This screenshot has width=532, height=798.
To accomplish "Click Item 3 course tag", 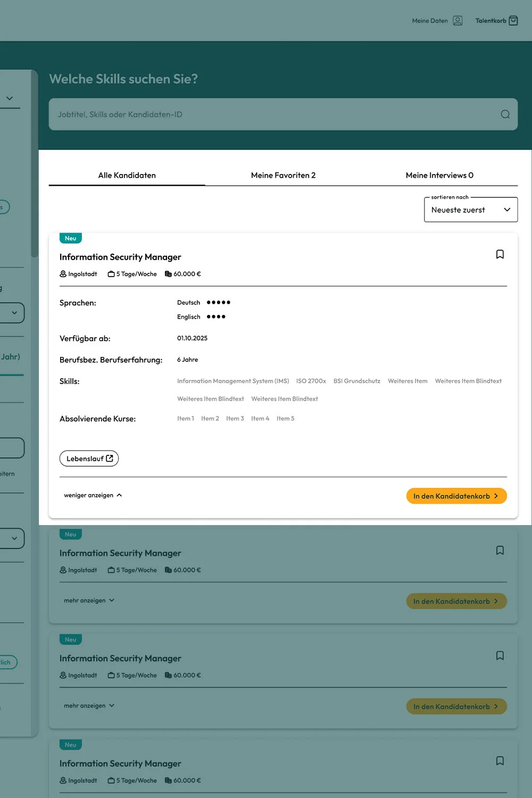I will tap(235, 419).
